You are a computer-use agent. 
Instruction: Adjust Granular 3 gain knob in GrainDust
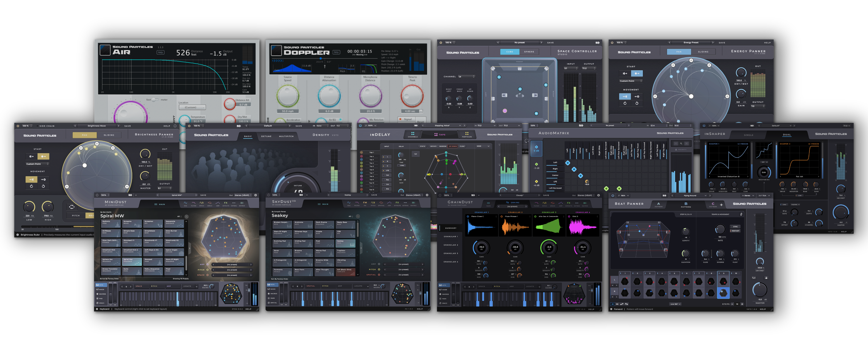[549, 248]
